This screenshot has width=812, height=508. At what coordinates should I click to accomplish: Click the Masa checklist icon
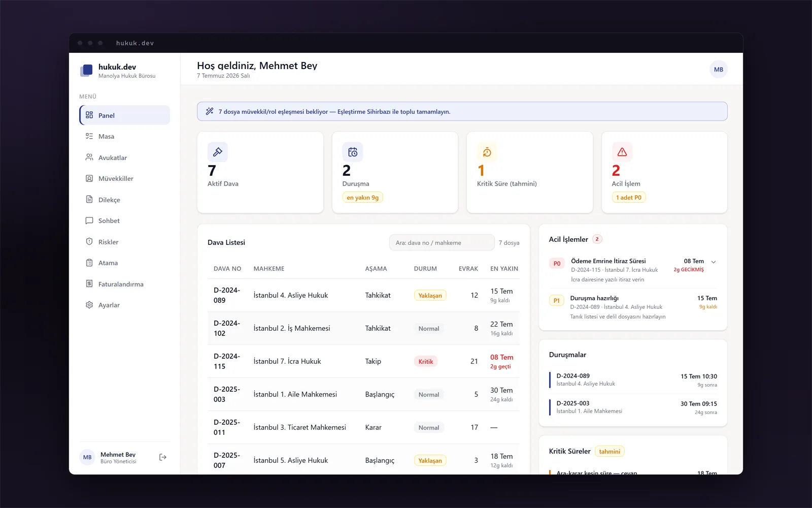click(89, 136)
